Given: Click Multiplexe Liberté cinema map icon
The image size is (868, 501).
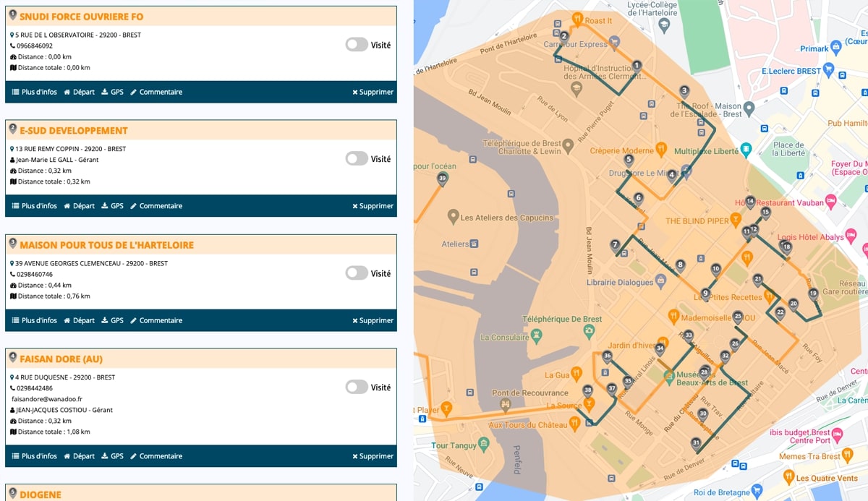Looking at the screenshot, I should click(x=746, y=150).
